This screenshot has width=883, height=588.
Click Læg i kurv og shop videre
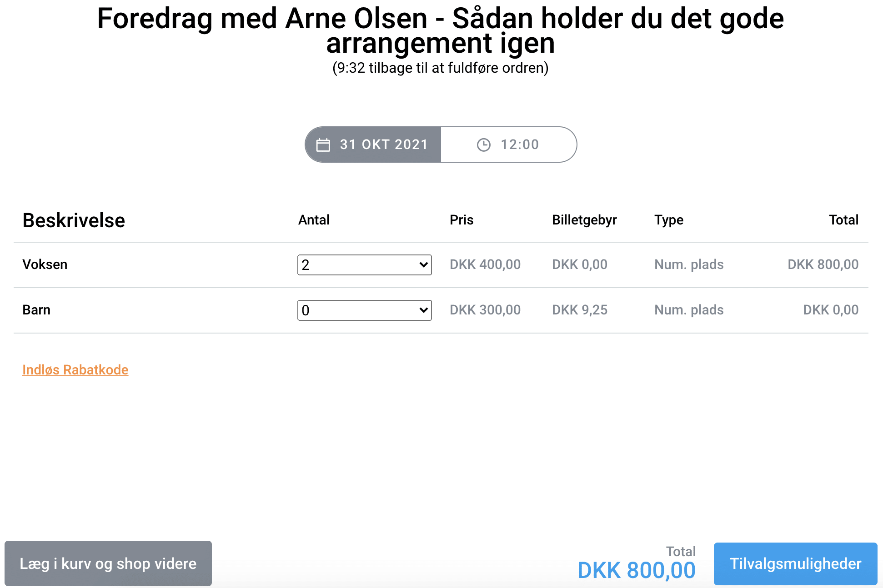tap(108, 563)
